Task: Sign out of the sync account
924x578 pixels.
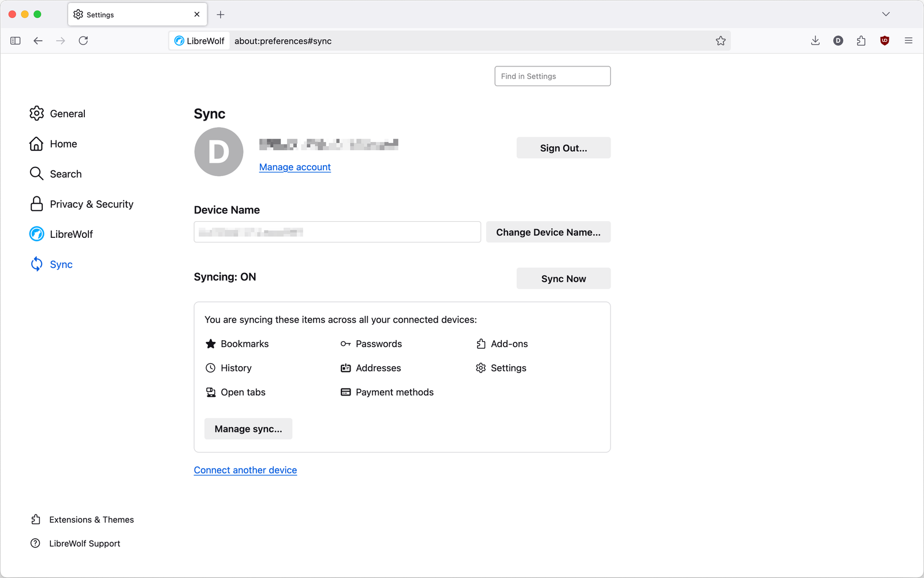Action: click(x=563, y=147)
